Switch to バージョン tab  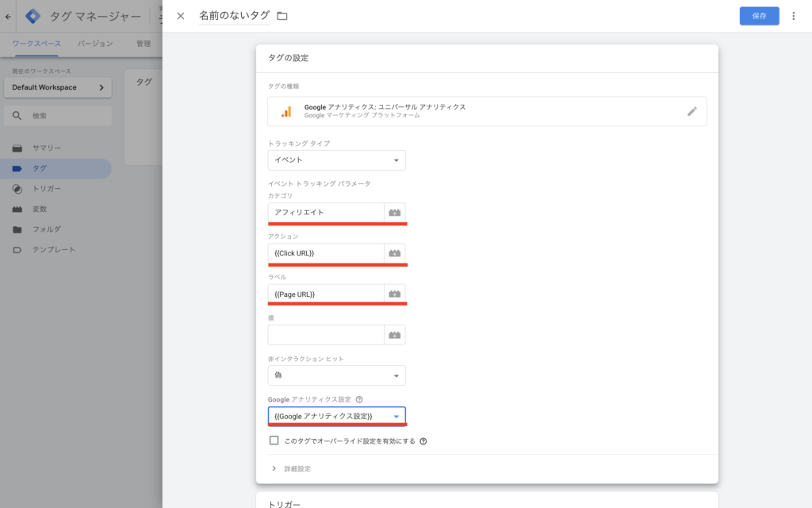click(95, 44)
